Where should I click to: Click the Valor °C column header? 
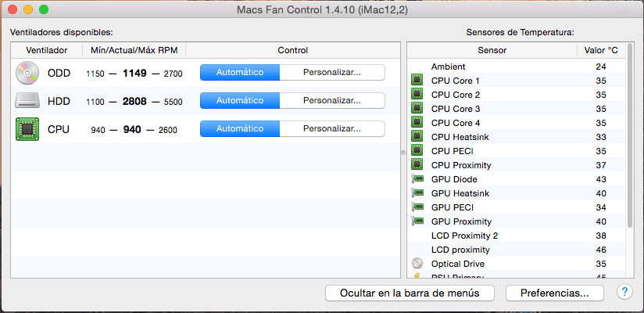point(600,50)
